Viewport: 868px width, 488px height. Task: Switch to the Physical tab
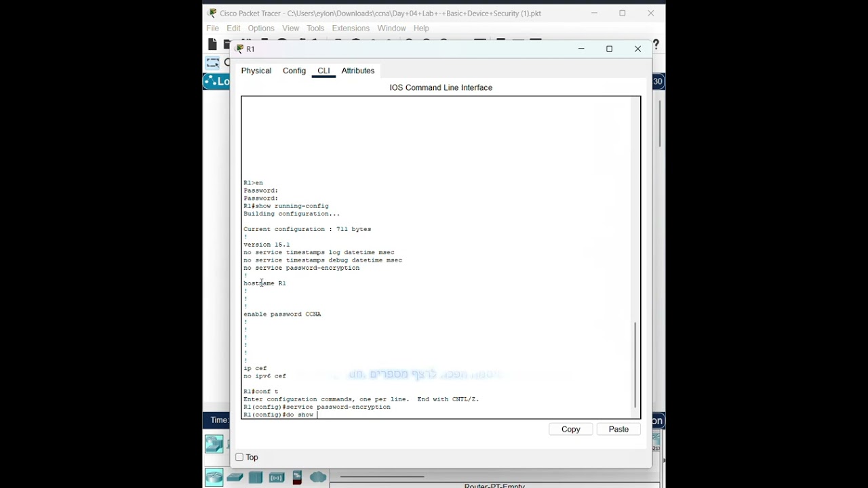(256, 70)
